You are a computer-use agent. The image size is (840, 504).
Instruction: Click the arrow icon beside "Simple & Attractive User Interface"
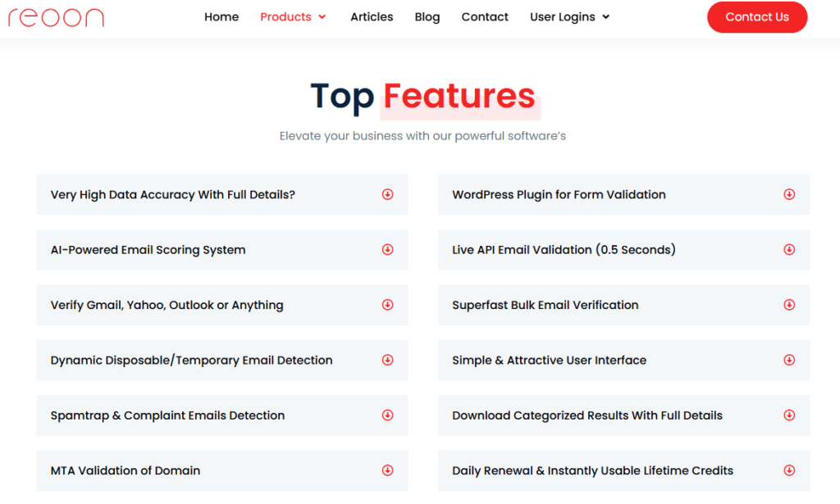pyautogui.click(x=789, y=360)
